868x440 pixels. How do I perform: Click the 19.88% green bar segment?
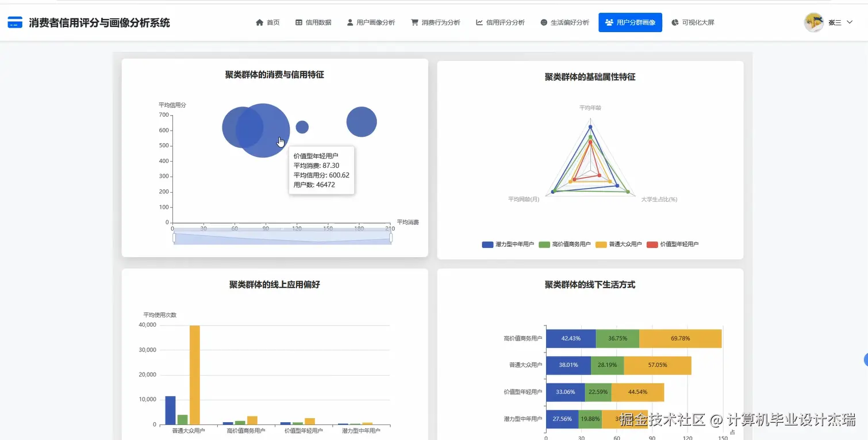[x=590, y=419]
